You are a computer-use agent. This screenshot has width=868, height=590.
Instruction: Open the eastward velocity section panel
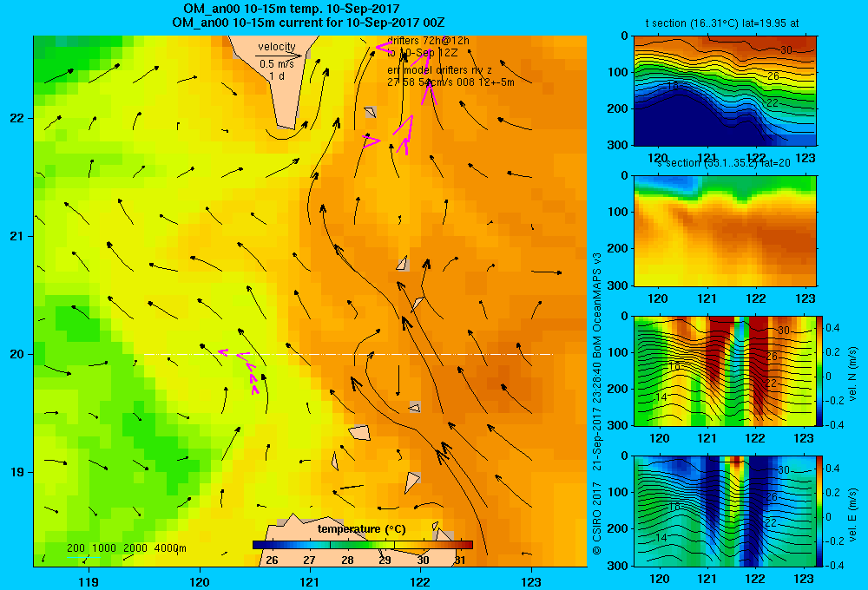click(x=725, y=511)
